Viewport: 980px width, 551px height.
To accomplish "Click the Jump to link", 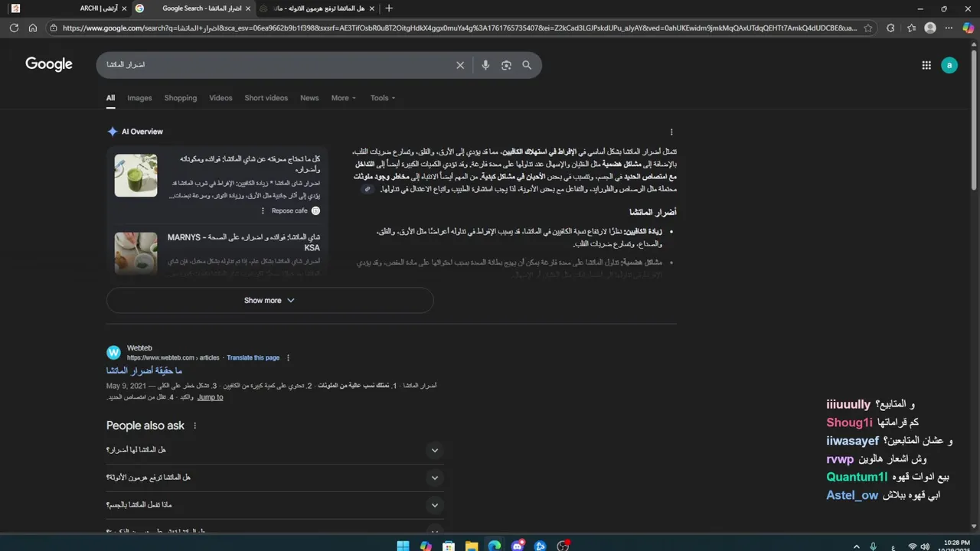I will pos(210,397).
